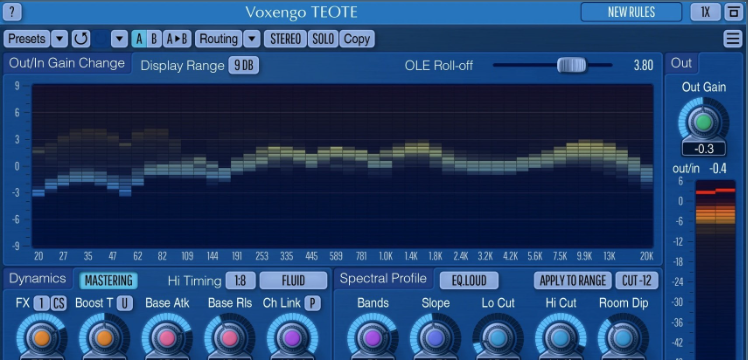This screenshot has height=360, width=748.
Task: Toggle the FX 1 button
Action: (41, 303)
